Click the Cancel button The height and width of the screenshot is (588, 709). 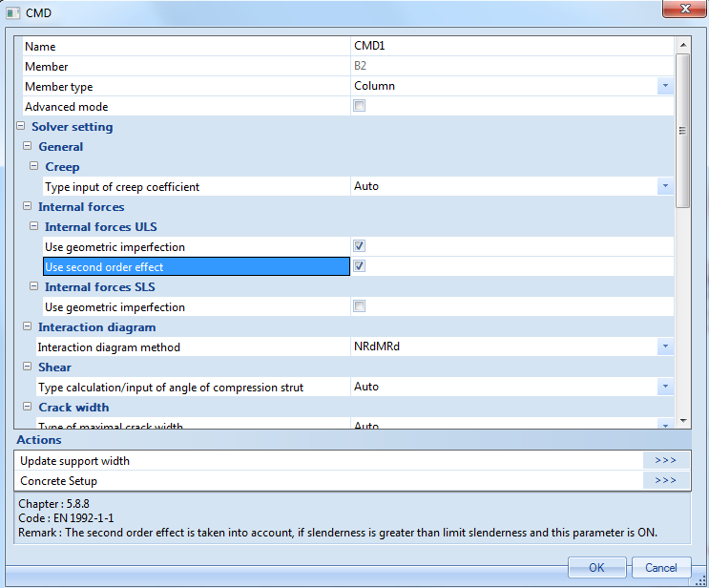tap(660, 567)
